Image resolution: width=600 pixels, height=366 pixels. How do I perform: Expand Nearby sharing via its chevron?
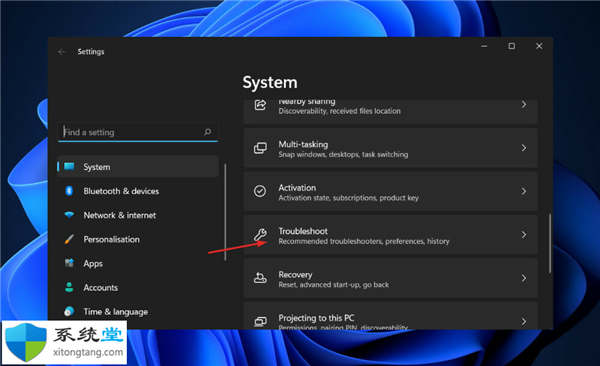coord(524,105)
